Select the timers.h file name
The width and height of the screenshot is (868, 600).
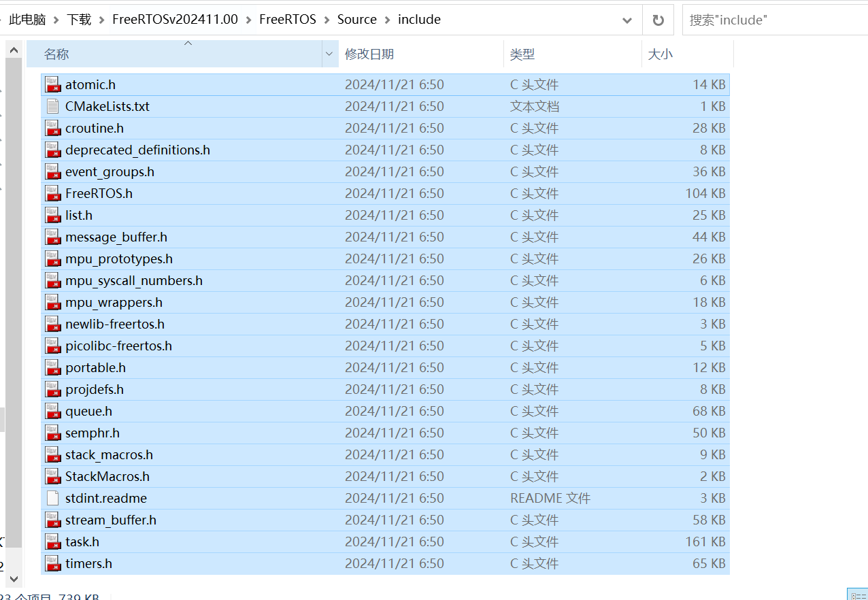[88, 563]
